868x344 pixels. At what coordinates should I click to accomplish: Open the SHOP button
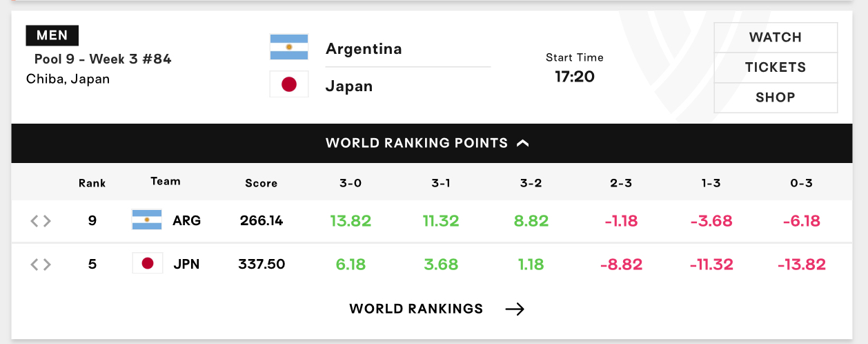click(x=776, y=97)
